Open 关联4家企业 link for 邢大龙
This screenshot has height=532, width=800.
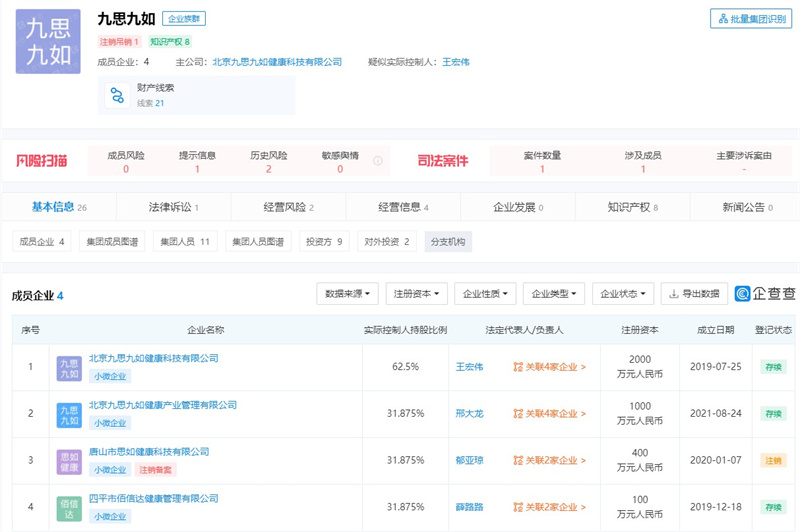point(549,414)
